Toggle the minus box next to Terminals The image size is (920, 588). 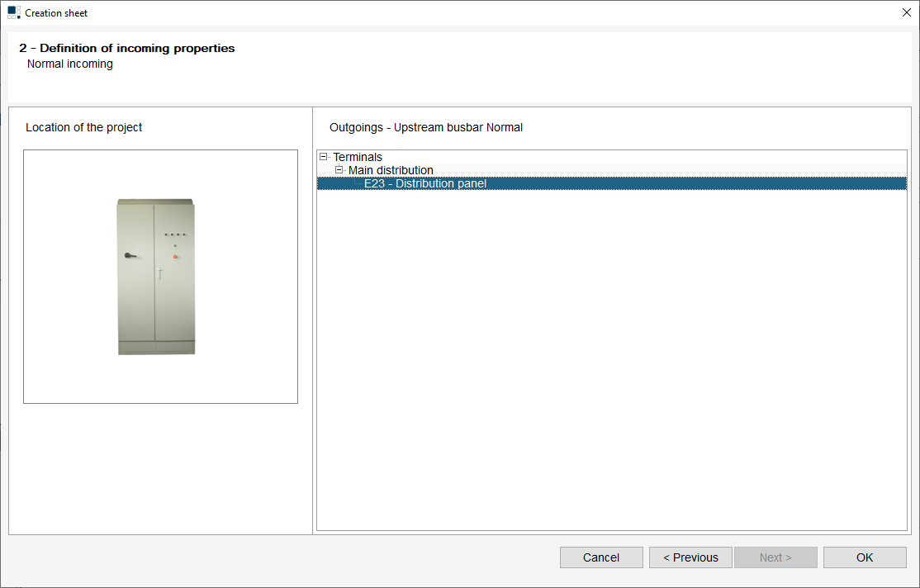point(322,157)
